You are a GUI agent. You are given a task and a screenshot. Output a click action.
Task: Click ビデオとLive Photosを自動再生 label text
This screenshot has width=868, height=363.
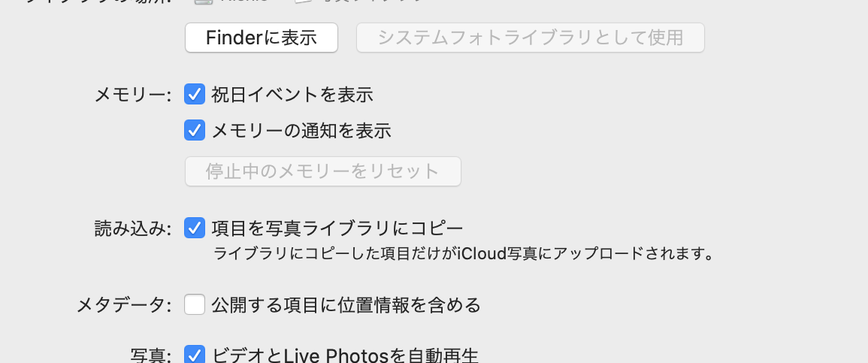(344, 355)
